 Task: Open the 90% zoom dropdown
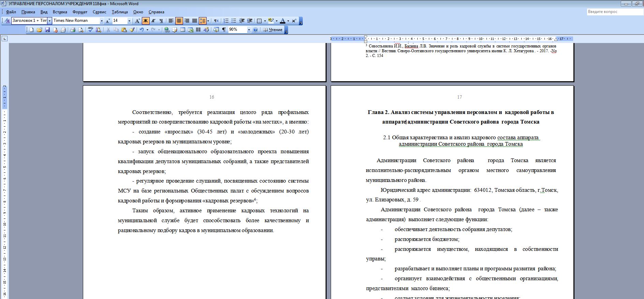pyautogui.click(x=249, y=30)
